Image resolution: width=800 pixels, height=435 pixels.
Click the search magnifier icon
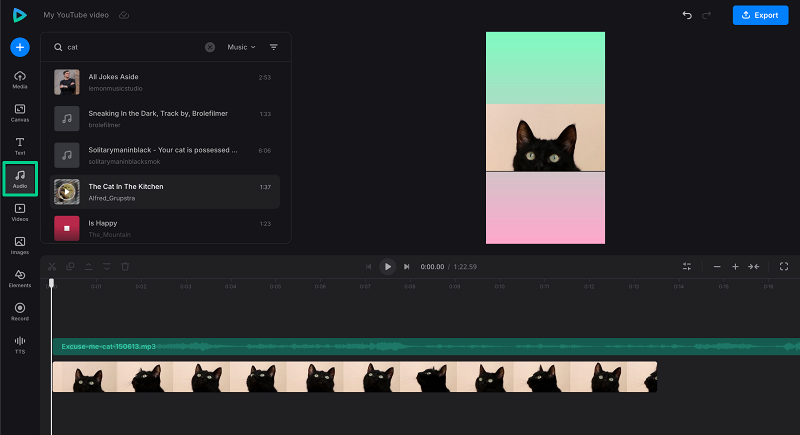(x=58, y=47)
